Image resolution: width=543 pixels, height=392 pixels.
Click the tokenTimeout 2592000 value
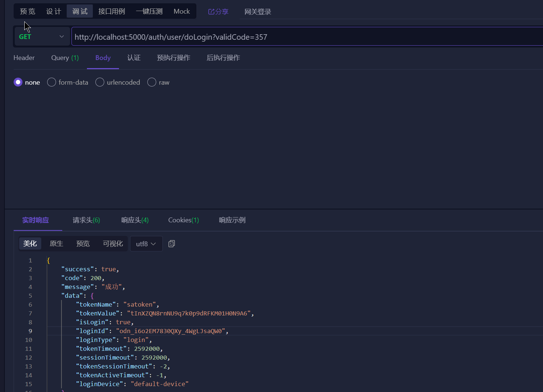147,349
